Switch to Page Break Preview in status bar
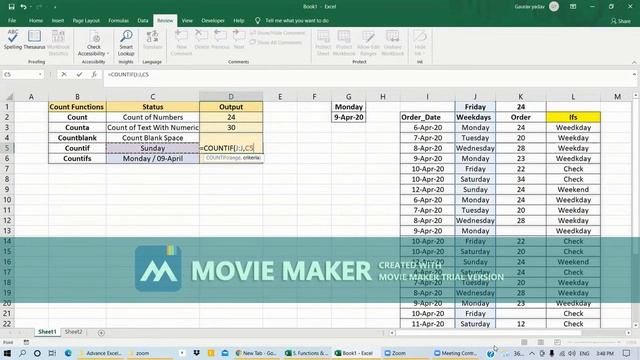 point(557,342)
